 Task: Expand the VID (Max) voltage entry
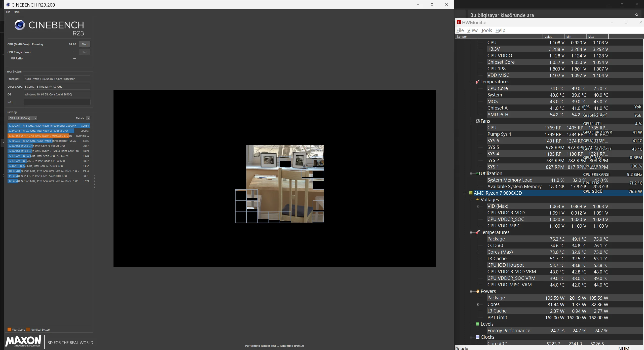pyautogui.click(x=478, y=206)
